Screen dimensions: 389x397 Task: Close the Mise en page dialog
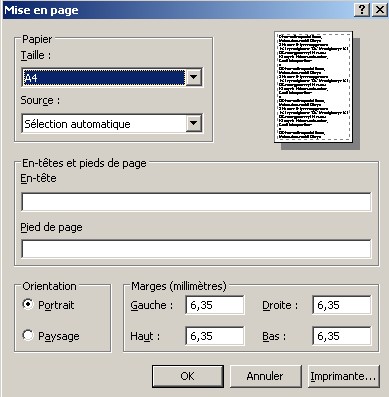coord(379,10)
